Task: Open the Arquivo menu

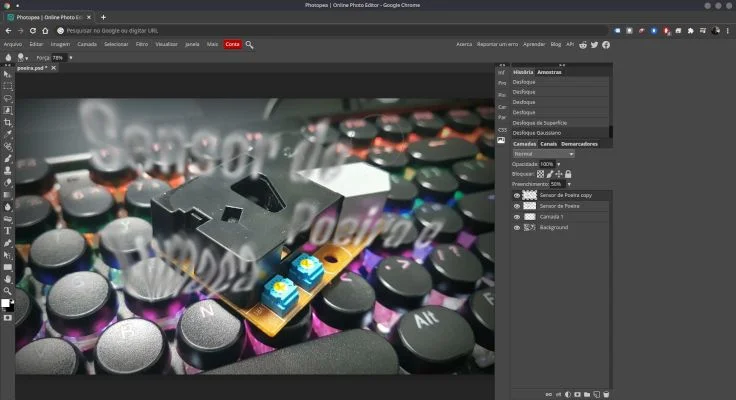Action: 13,44
